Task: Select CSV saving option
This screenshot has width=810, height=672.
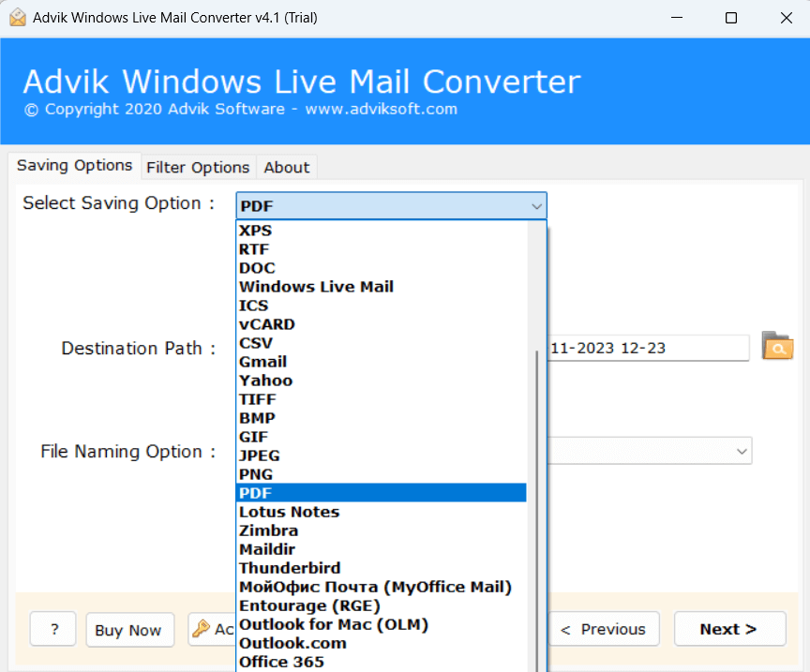Action: click(382, 343)
